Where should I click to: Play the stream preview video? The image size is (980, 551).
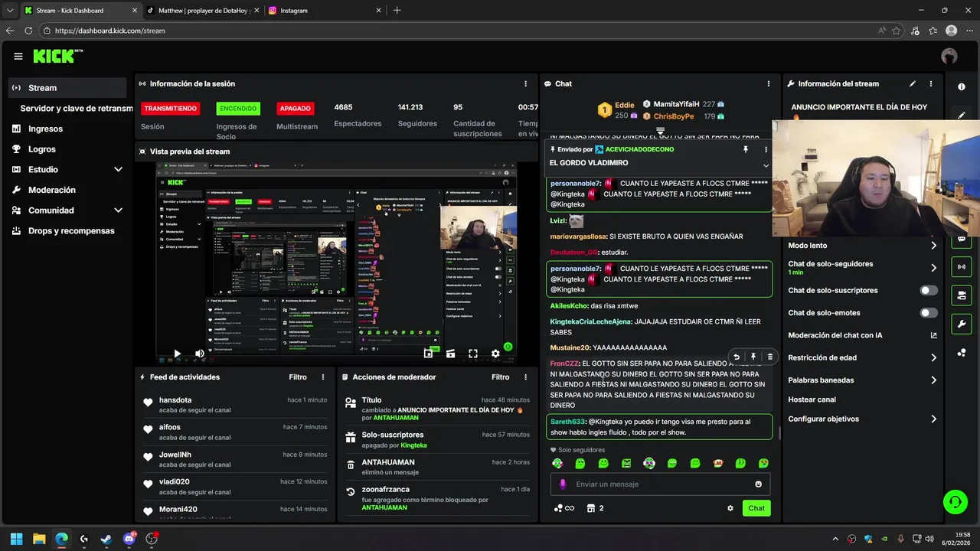tap(177, 354)
